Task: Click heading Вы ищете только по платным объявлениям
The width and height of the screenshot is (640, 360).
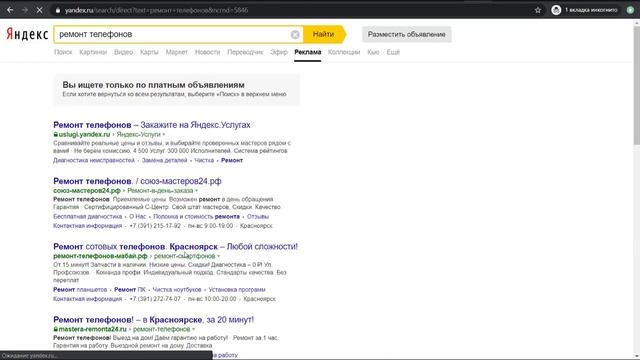Action: (153, 85)
